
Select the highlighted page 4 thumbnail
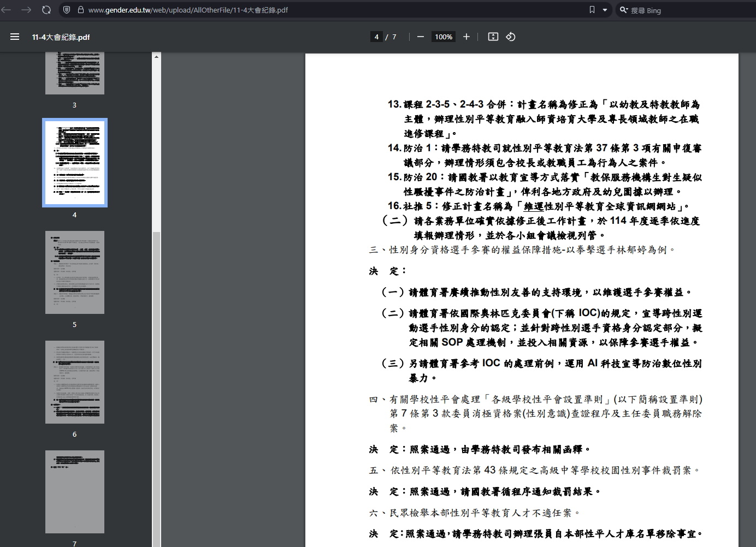pyautogui.click(x=75, y=163)
